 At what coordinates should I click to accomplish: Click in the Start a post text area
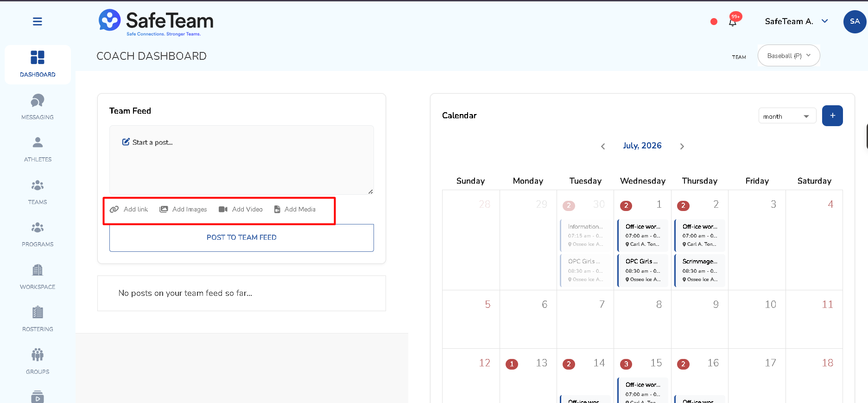tap(241, 160)
